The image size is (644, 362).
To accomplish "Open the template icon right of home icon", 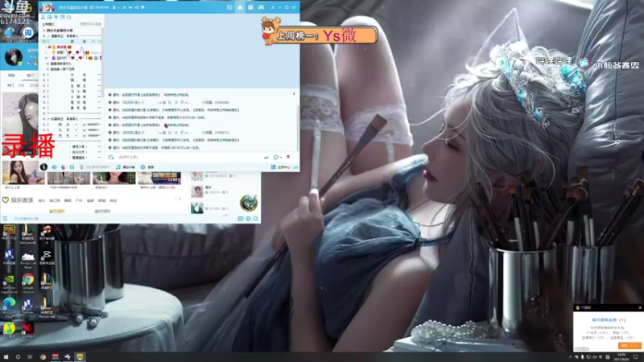I will [250, 7].
